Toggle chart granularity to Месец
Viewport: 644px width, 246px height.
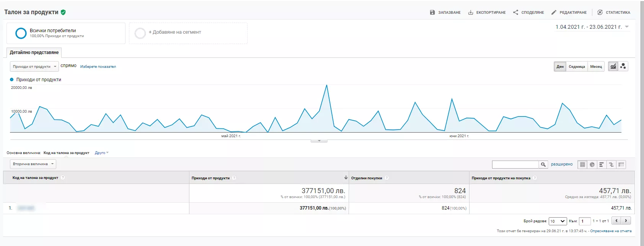596,67
